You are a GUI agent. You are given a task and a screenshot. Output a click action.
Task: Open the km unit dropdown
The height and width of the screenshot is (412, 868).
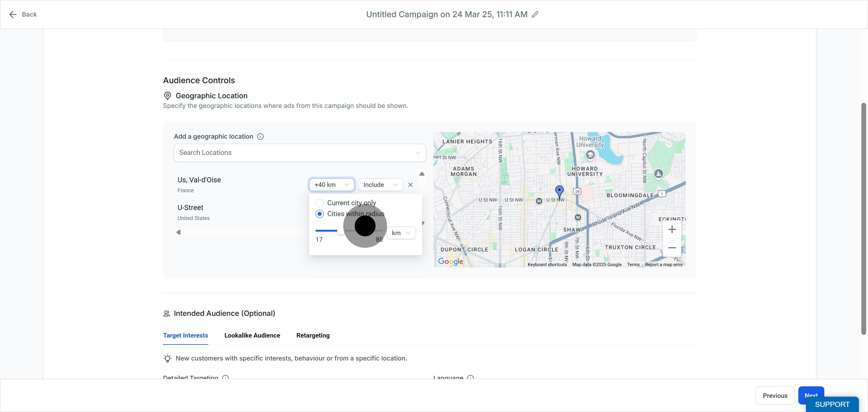click(401, 233)
